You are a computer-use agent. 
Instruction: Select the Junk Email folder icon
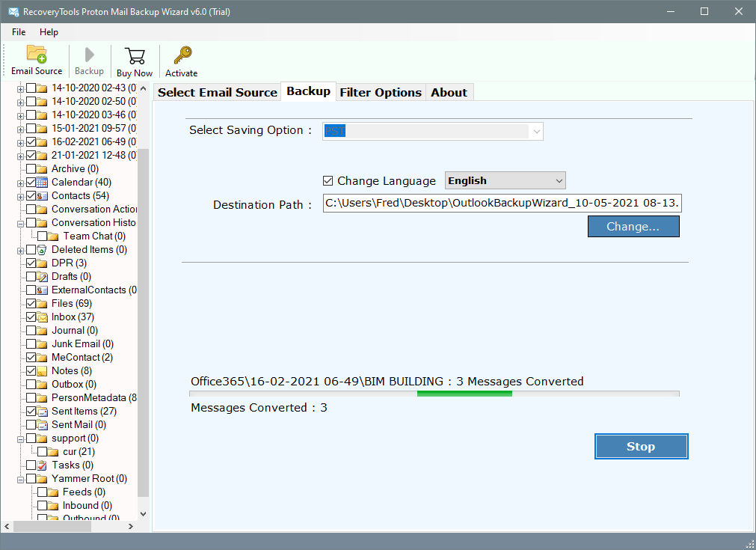click(42, 344)
